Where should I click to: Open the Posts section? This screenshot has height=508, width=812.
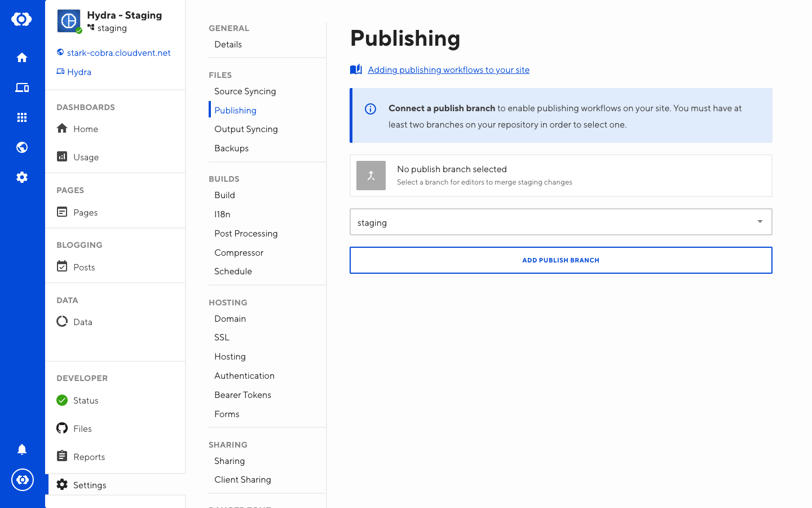pos(84,268)
